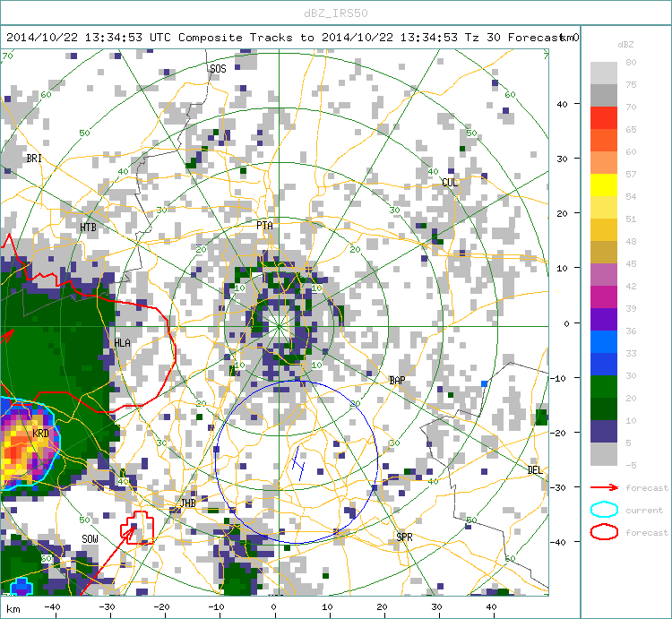Screen dimensions: 672x619
Task: Click the HLA station label
Action: (x=122, y=343)
